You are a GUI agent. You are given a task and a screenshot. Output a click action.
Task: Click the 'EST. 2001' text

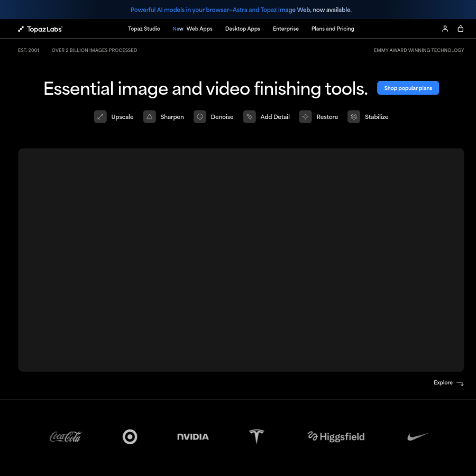click(x=29, y=50)
